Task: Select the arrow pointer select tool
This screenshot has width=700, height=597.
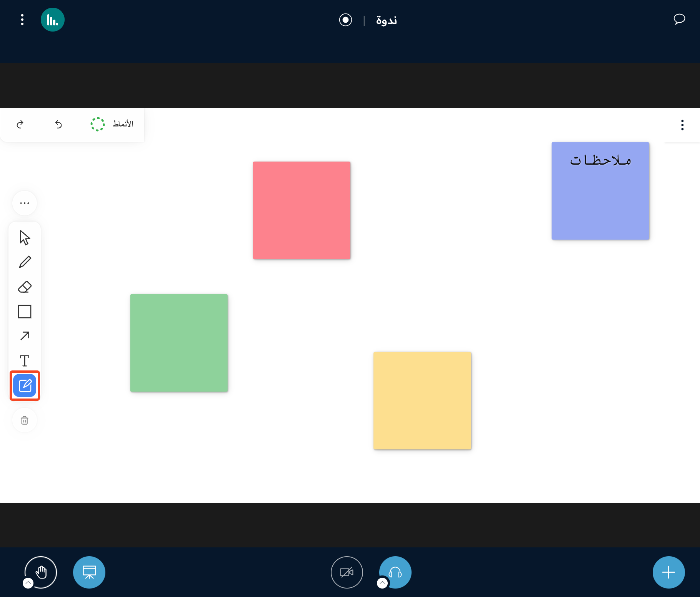Action: tap(25, 238)
